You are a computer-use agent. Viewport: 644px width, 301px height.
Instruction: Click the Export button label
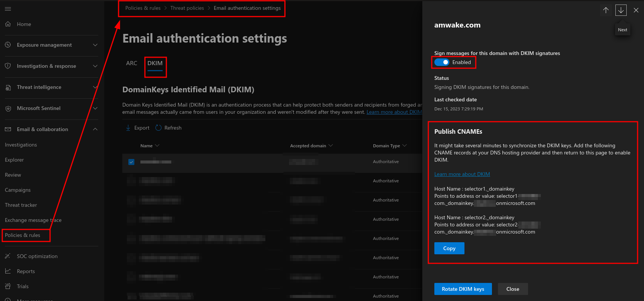pos(142,128)
